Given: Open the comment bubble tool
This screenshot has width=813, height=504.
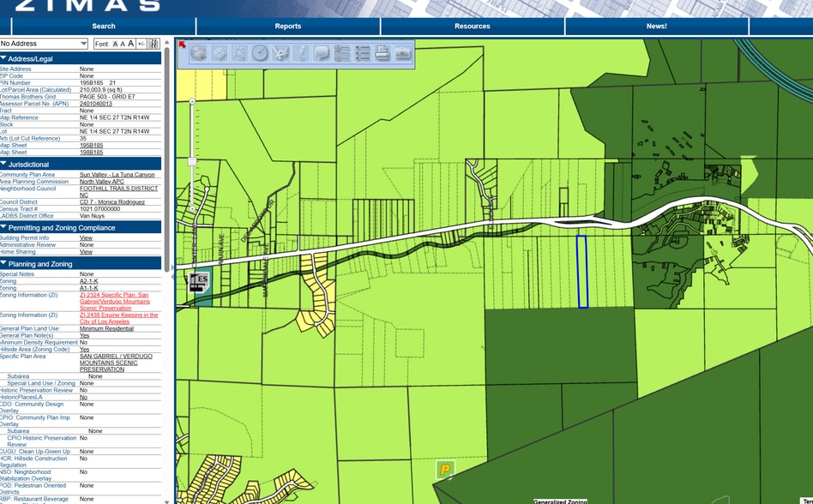Looking at the screenshot, I should coord(321,52).
